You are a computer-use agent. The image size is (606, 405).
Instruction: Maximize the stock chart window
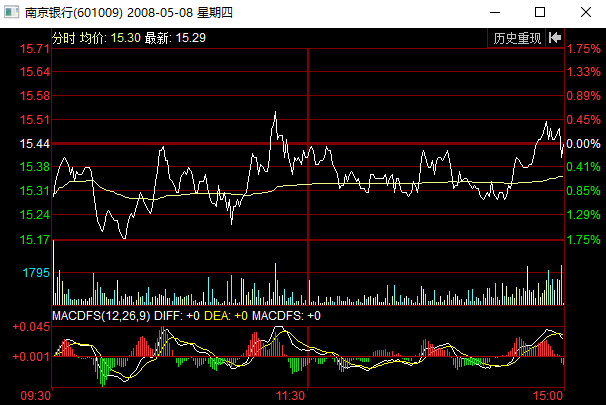click(x=540, y=12)
